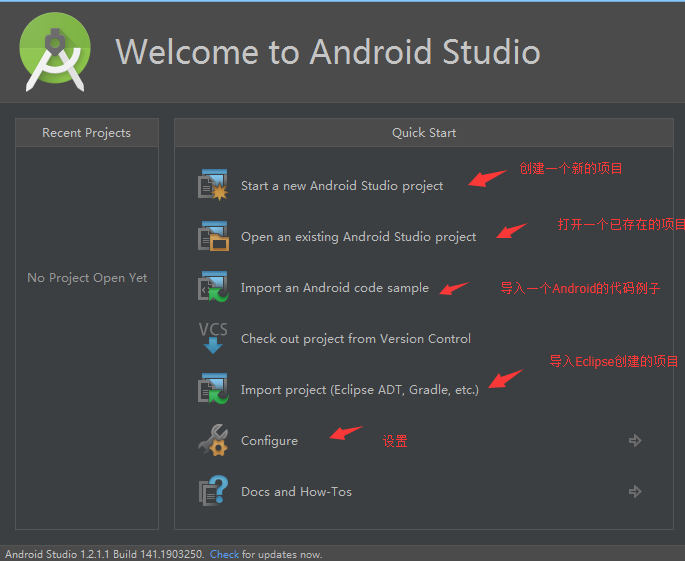
Task: Click the Import project Eclipse ADT icon
Action: coord(213,389)
